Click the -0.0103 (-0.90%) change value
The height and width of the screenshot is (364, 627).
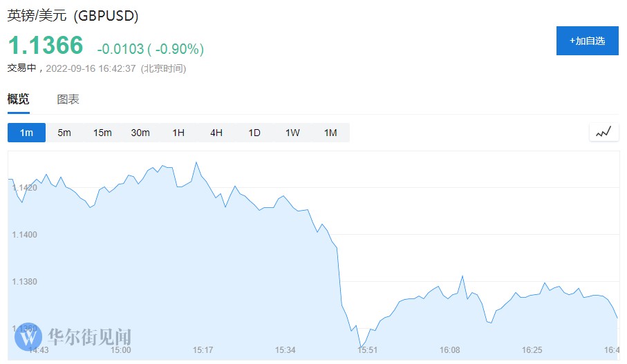[x=150, y=49]
